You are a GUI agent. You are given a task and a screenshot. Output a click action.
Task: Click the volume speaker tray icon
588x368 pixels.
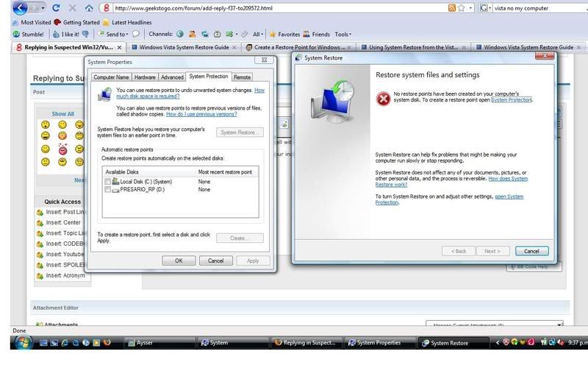pos(560,342)
